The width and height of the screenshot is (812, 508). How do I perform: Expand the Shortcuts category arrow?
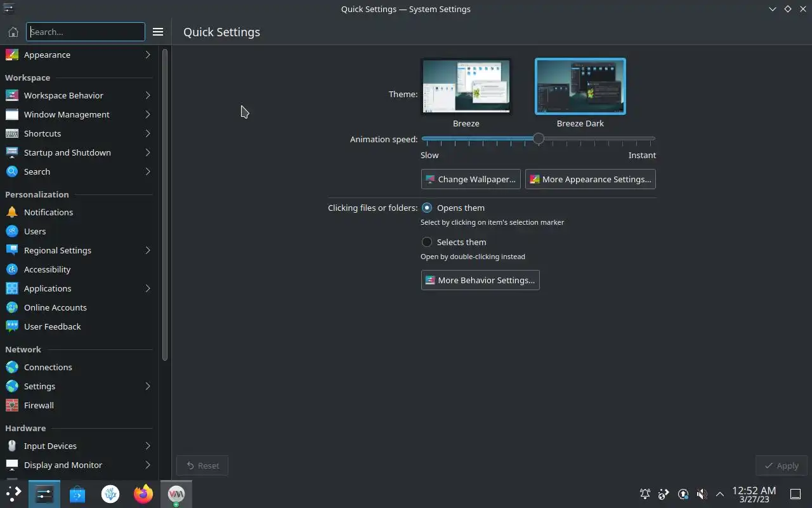pyautogui.click(x=148, y=133)
